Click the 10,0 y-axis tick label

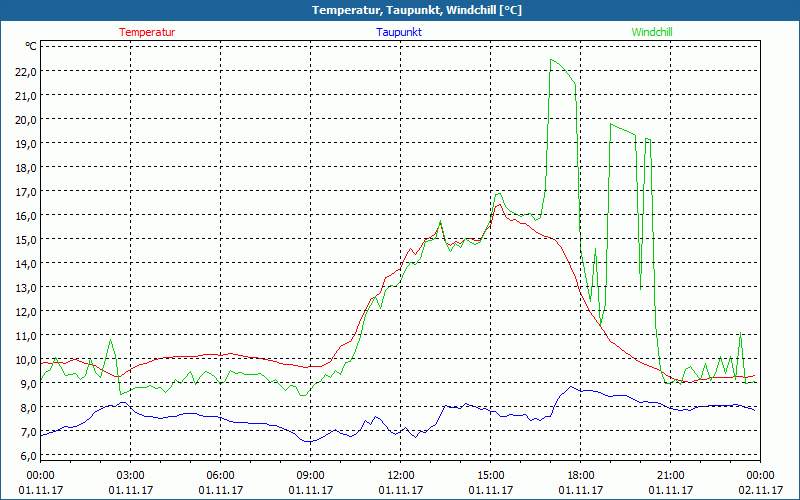click(25, 359)
